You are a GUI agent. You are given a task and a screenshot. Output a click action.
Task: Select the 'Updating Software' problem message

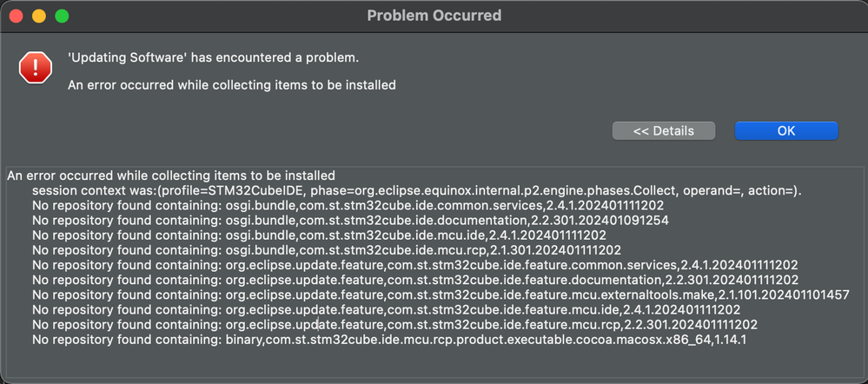[213, 57]
